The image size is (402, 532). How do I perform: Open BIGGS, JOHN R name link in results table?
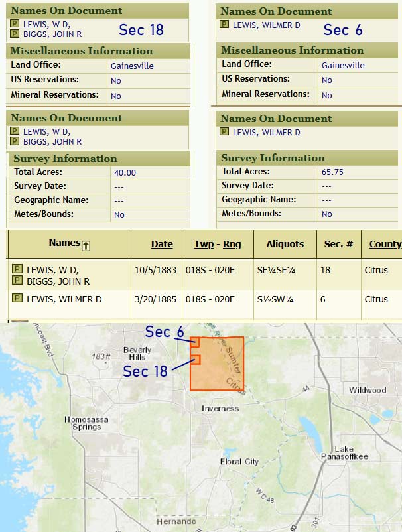[x=58, y=281]
